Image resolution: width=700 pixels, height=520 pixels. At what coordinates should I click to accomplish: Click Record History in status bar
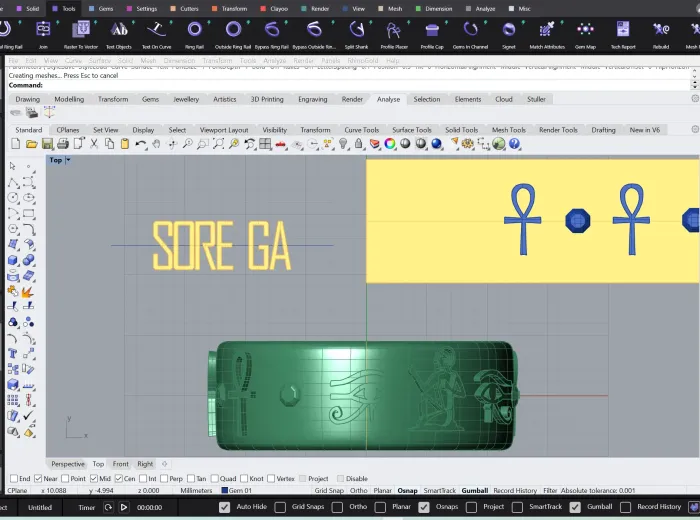515,491
